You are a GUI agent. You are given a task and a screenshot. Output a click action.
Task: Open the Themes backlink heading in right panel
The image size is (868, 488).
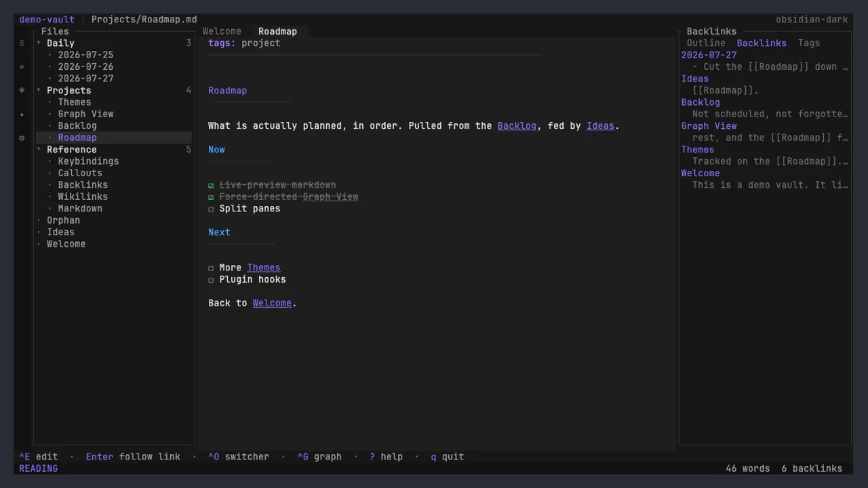point(698,150)
